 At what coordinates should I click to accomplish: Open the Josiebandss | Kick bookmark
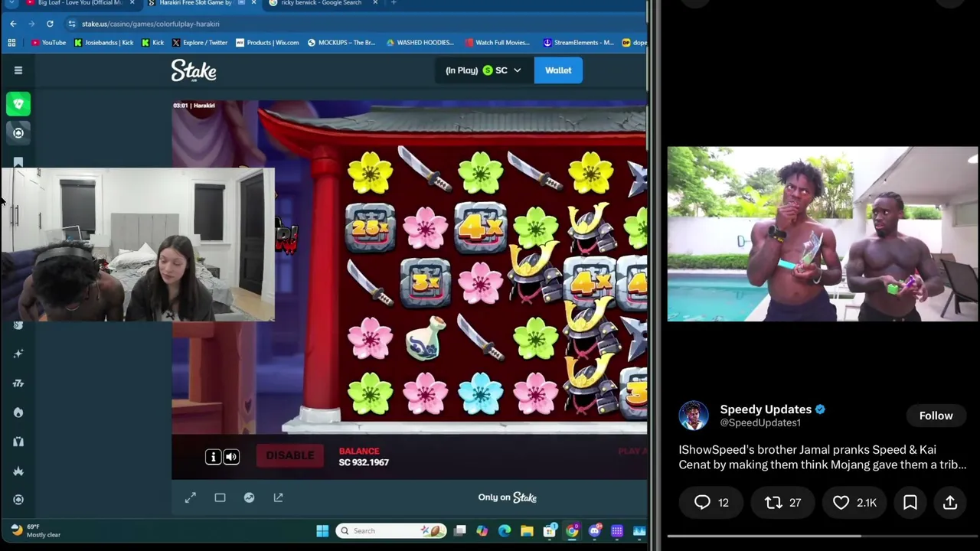coord(106,43)
